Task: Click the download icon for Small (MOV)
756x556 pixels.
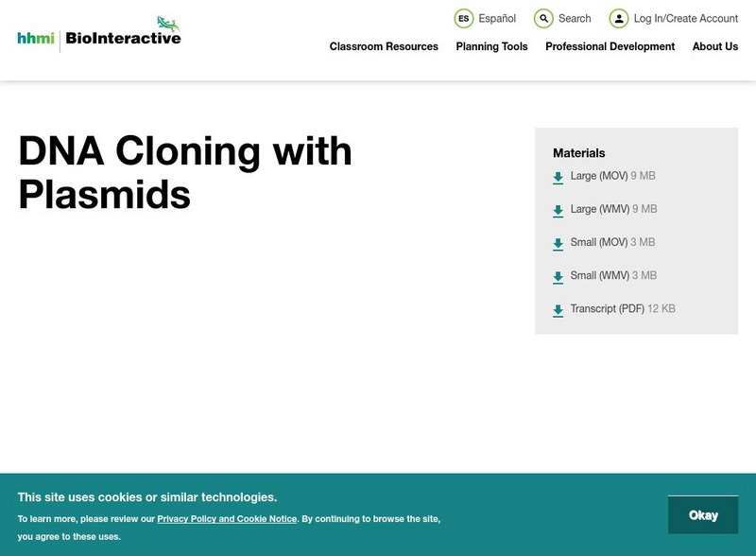Action: [x=557, y=243]
